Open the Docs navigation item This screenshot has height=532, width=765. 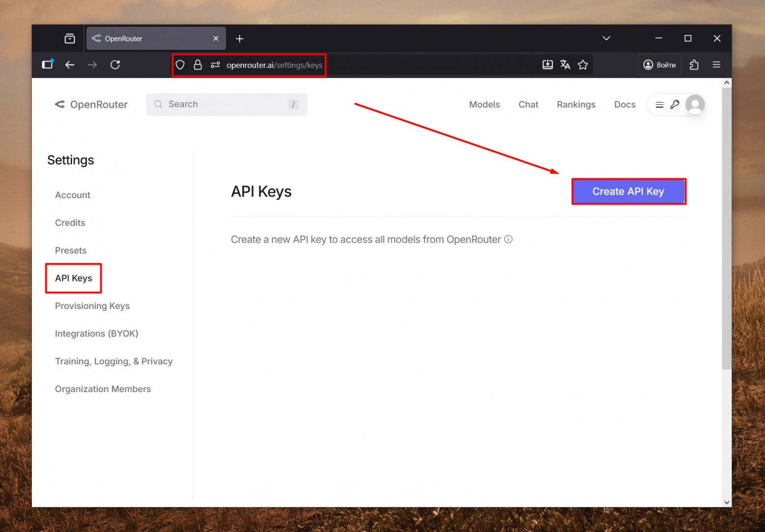click(624, 104)
